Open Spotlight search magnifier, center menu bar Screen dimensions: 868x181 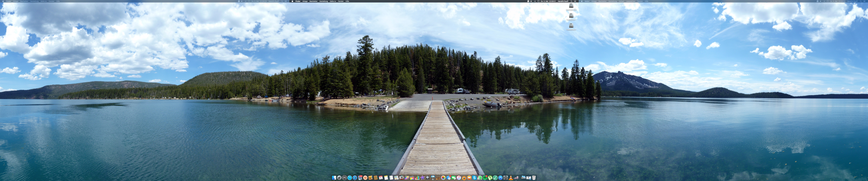point(571,1)
